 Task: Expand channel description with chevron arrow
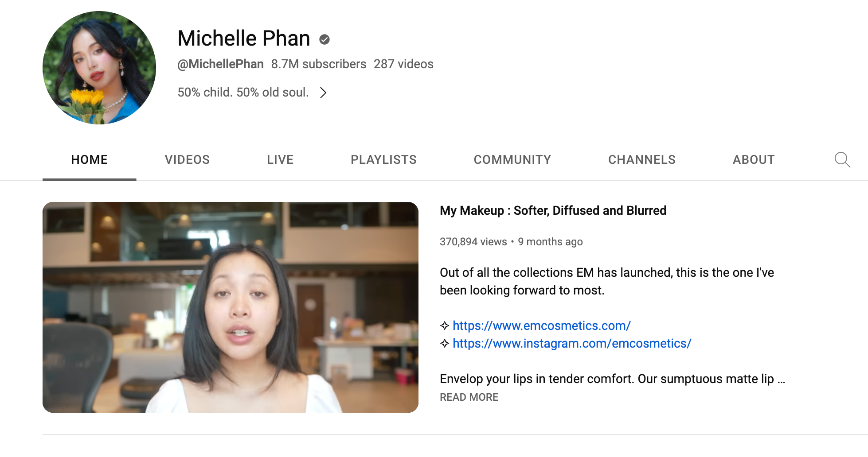point(323,93)
